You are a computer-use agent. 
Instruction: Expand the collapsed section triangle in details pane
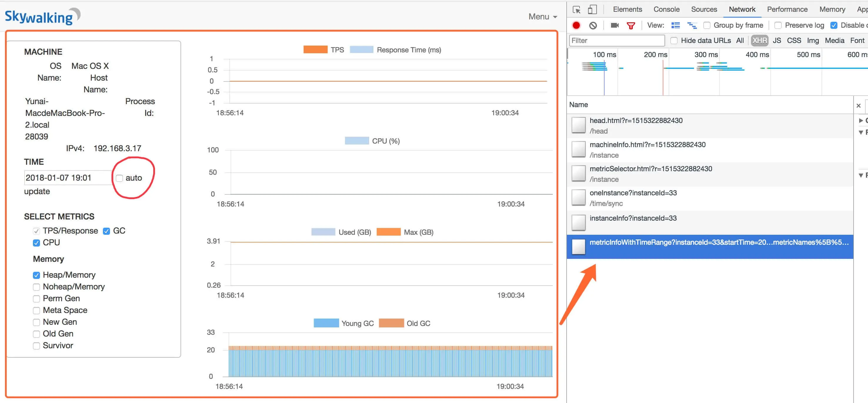(861, 120)
